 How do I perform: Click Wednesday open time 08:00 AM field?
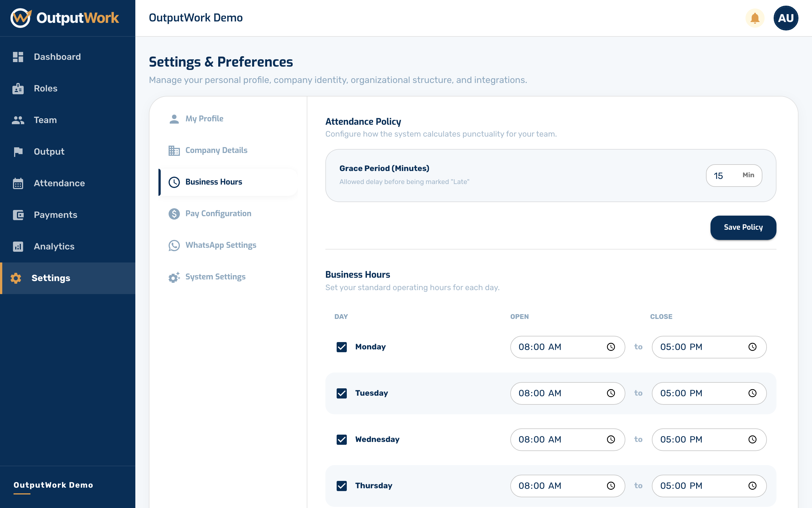567,440
